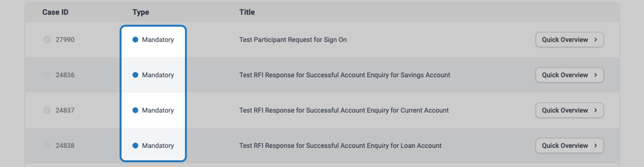Click the checkmark status icon beside case 24836
Image resolution: width=644 pixels, height=167 pixels.
click(47, 75)
